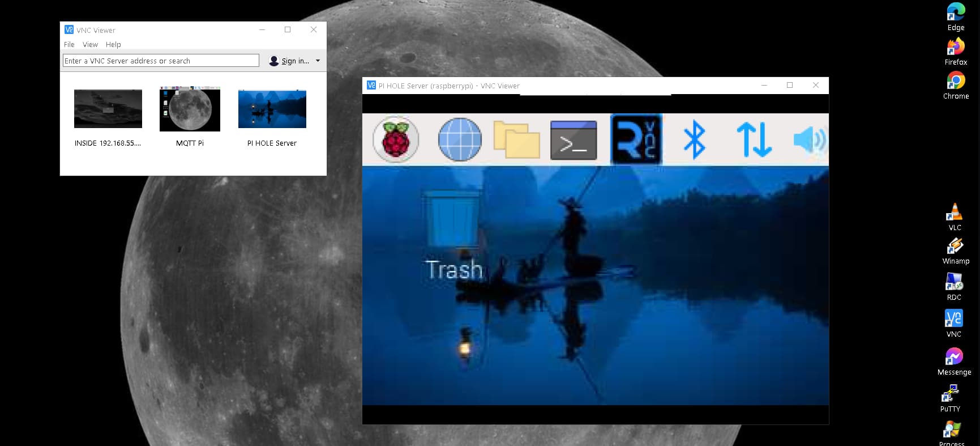Viewport: 980px width, 446px height.
Task: Open the View menu in VNC Viewer
Action: click(x=90, y=44)
